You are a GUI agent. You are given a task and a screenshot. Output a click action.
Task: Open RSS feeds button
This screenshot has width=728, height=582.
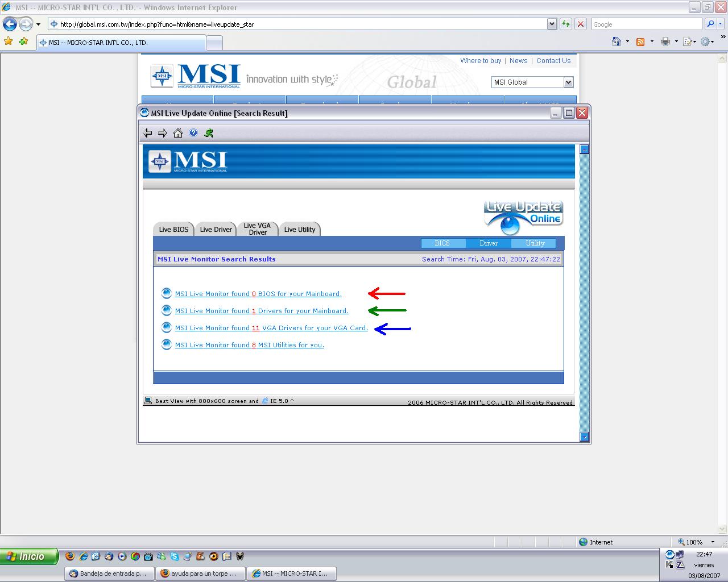point(640,41)
